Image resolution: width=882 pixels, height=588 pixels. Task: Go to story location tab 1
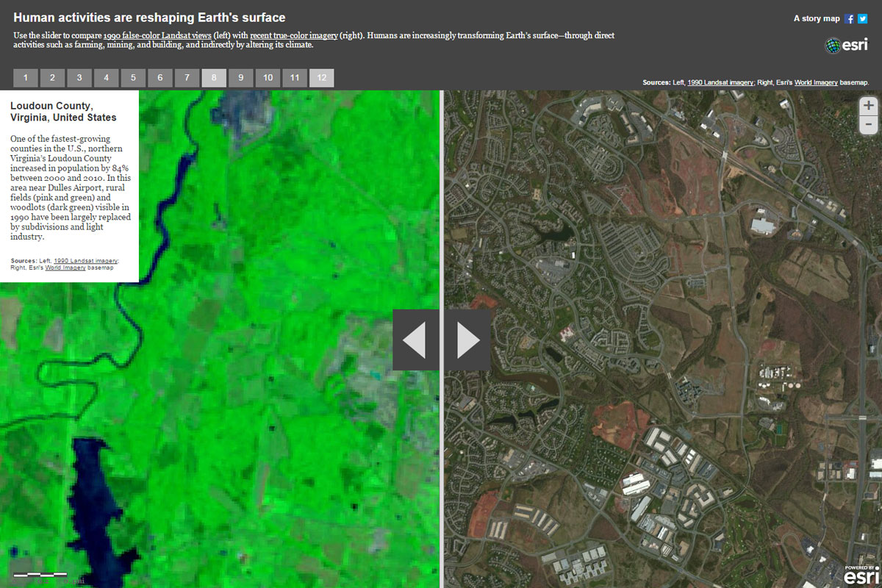(26, 78)
